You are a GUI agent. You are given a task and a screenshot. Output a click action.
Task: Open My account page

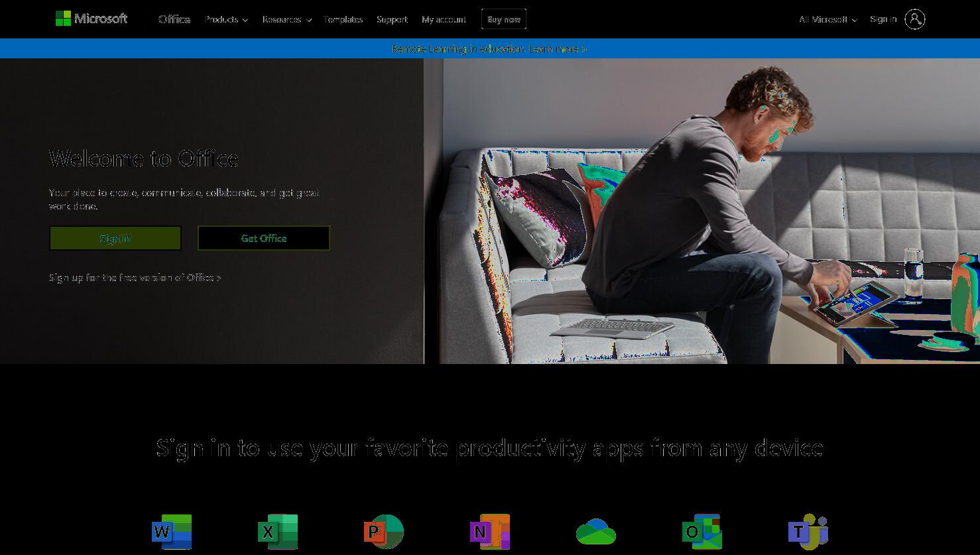pos(444,19)
